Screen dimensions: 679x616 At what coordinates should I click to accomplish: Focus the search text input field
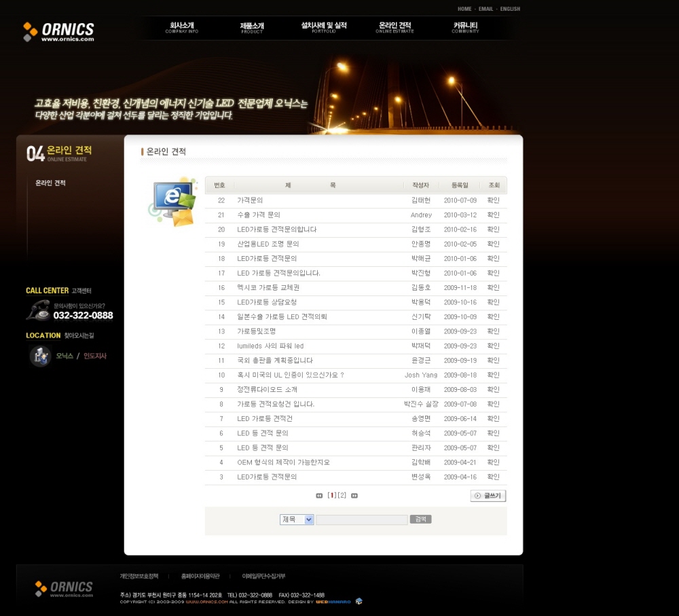(361, 520)
